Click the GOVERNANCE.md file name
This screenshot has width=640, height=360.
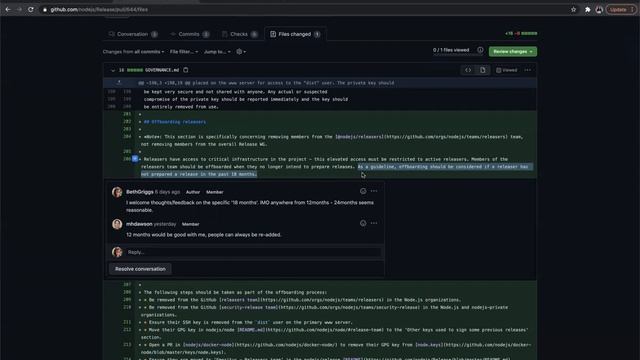point(162,70)
